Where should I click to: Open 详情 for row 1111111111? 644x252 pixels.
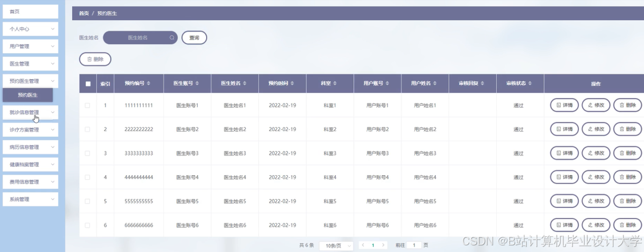pyautogui.click(x=564, y=105)
